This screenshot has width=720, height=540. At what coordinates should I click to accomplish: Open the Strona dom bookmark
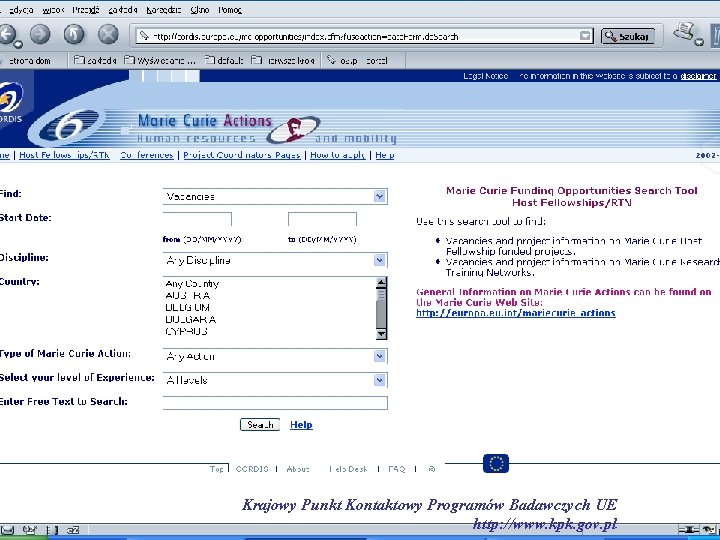pyautogui.click(x=28, y=61)
